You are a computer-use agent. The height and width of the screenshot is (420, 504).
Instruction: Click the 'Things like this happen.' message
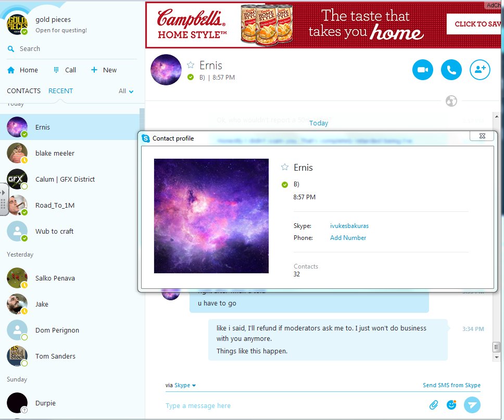pyautogui.click(x=251, y=351)
